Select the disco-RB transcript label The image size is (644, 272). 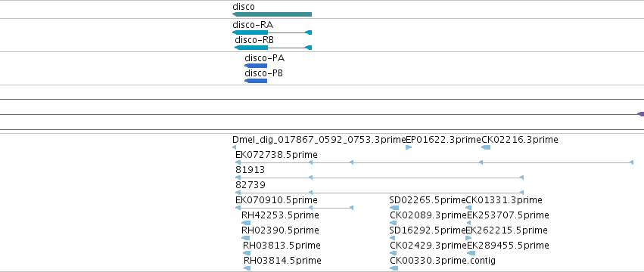point(254,40)
